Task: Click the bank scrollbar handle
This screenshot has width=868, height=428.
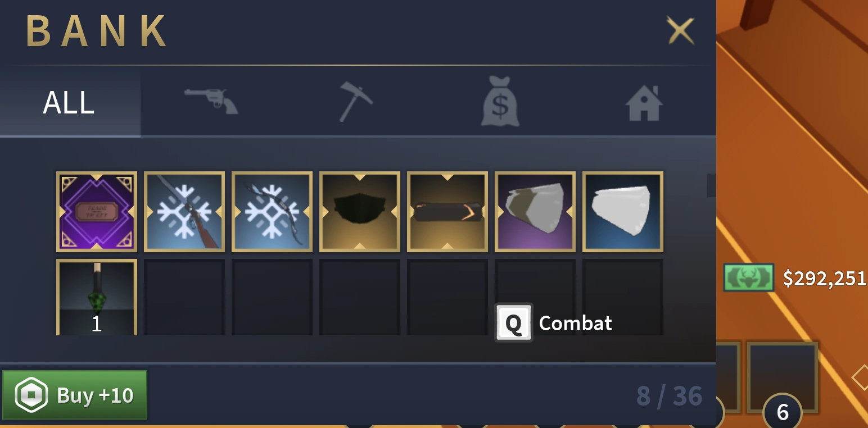Action: click(711, 185)
